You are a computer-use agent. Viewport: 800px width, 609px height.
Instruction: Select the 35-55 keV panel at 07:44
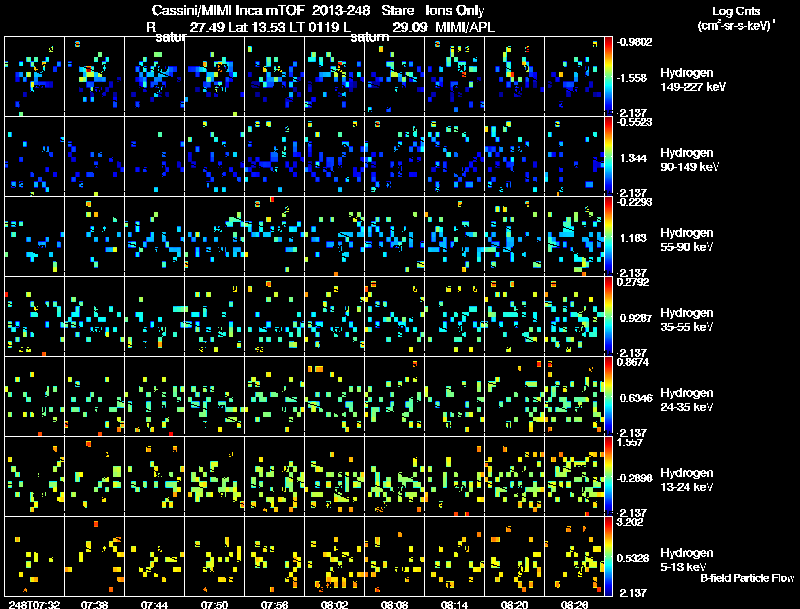[155, 316]
